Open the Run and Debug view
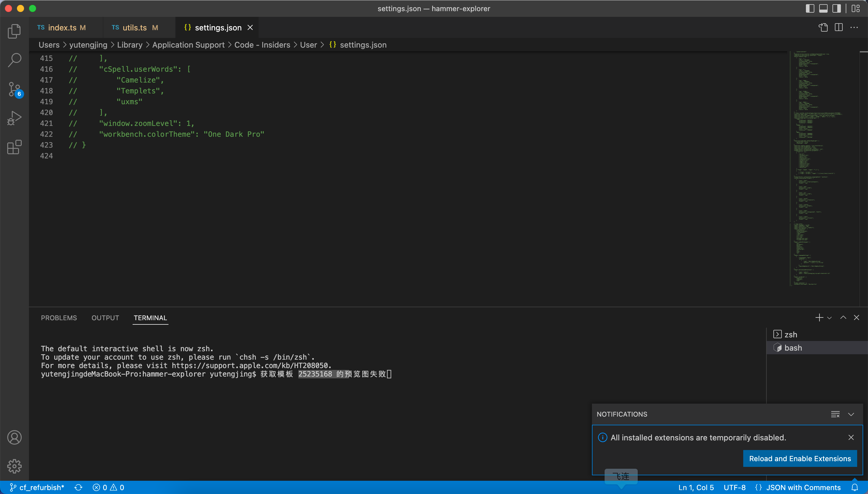This screenshot has width=868, height=494. [14, 118]
